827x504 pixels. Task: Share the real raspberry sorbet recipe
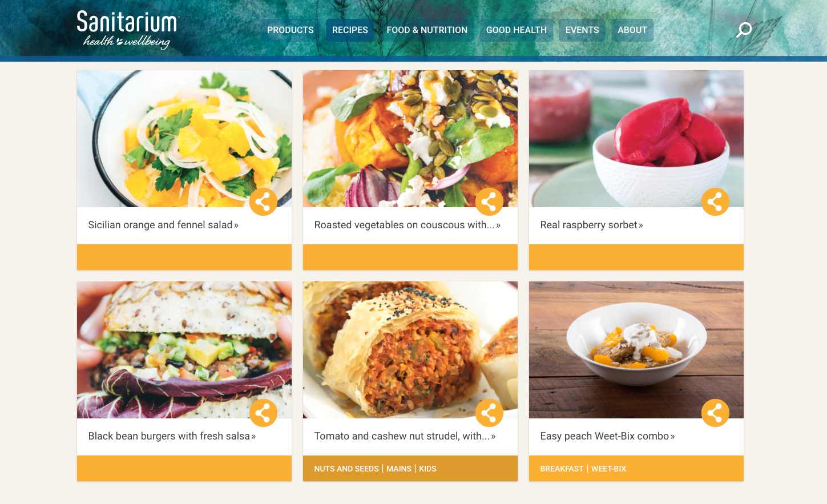(715, 201)
